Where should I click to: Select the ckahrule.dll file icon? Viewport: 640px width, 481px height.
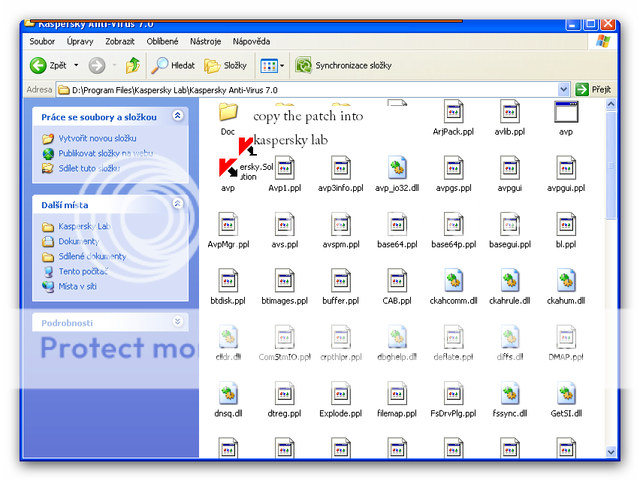[x=510, y=281]
